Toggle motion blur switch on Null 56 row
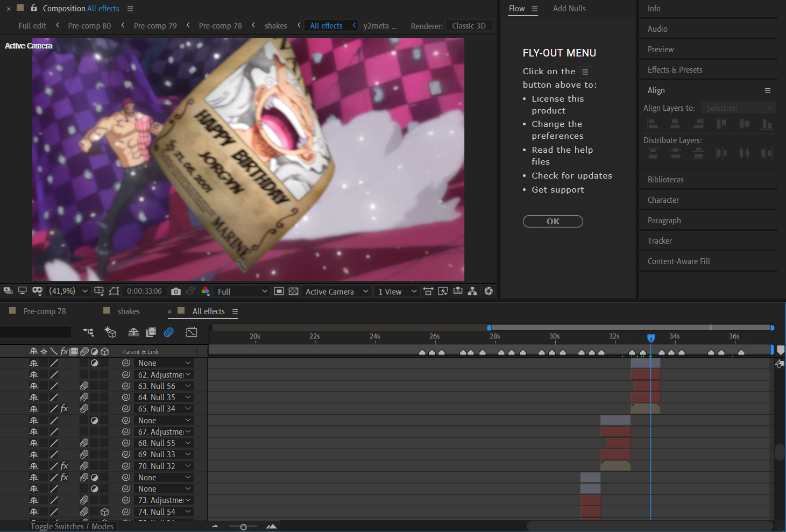This screenshot has width=786, height=532. coord(84,386)
